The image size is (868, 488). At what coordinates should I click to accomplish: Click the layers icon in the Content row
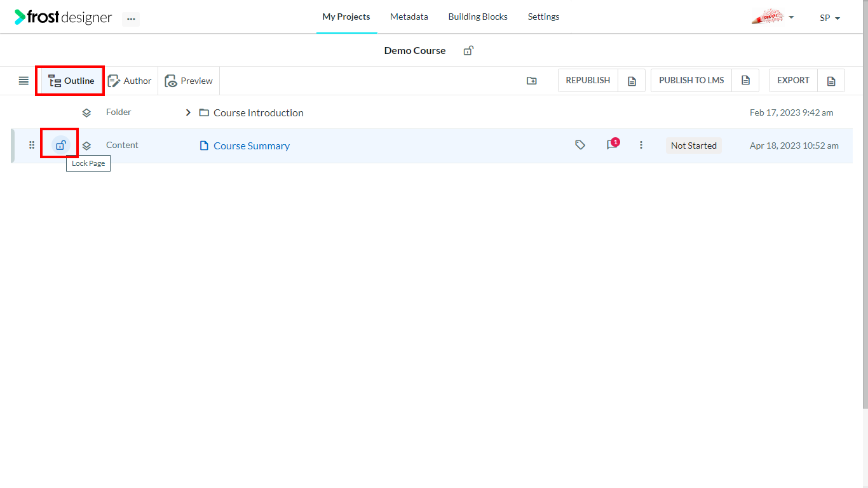pyautogui.click(x=86, y=146)
